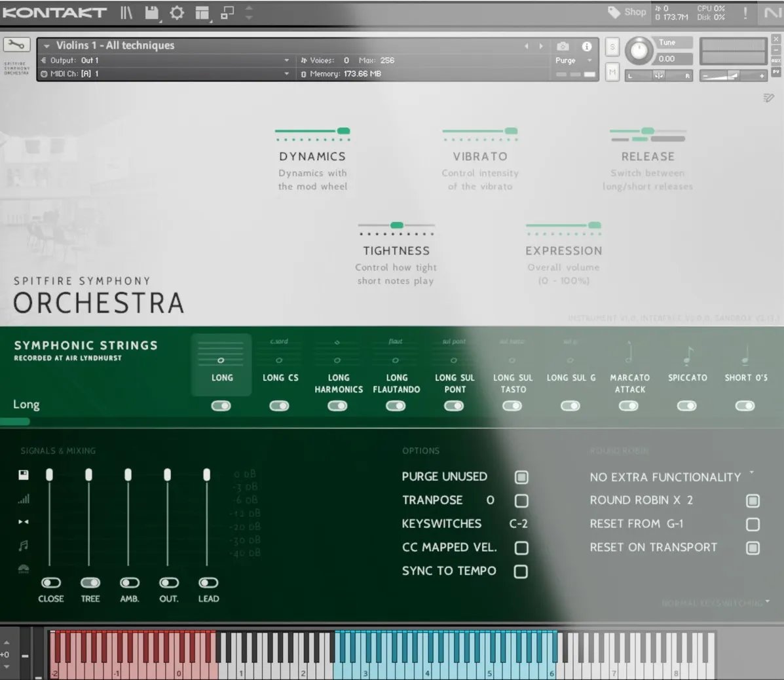Toggle the switch under LONG CS
784x680 pixels.
coord(280,406)
